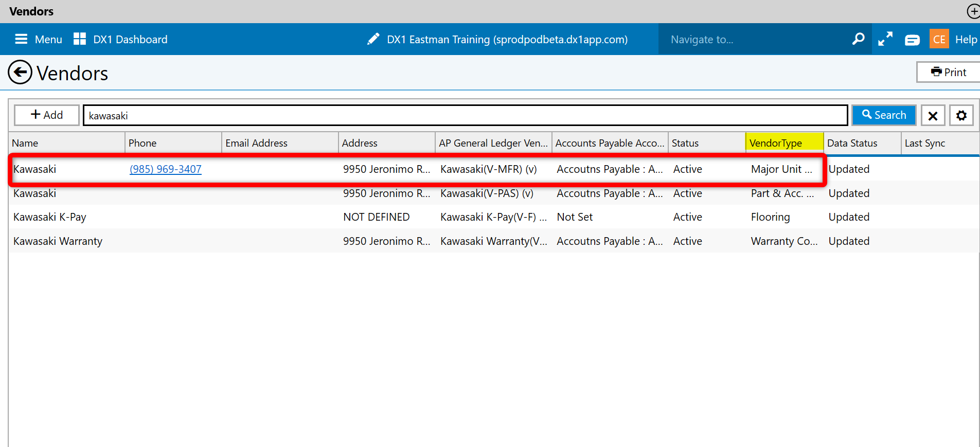Click the pencil edit icon beside dealership name
This screenshot has width=980, height=447.
(373, 39)
